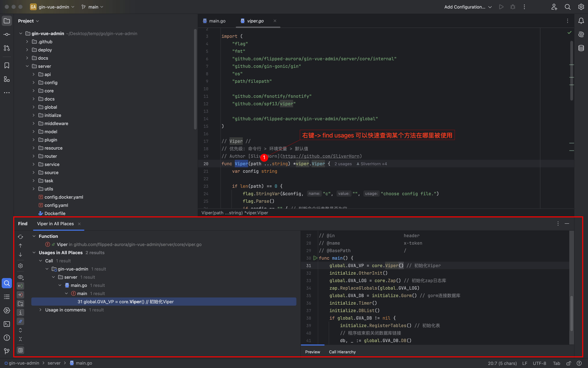This screenshot has height=368, width=588.
Task: Toggle the info filter in Find panel
Action: (x=20, y=312)
